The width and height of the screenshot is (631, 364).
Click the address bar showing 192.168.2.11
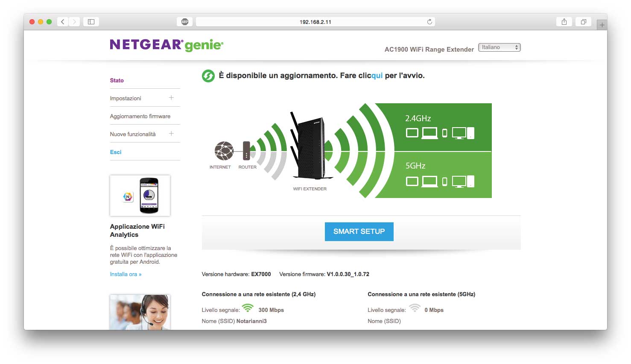click(315, 22)
